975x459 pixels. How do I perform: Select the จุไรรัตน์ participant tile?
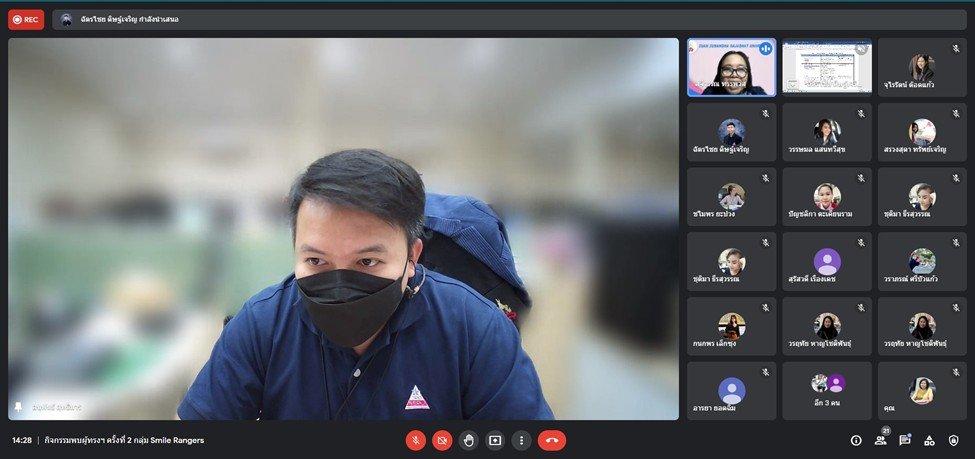922,67
